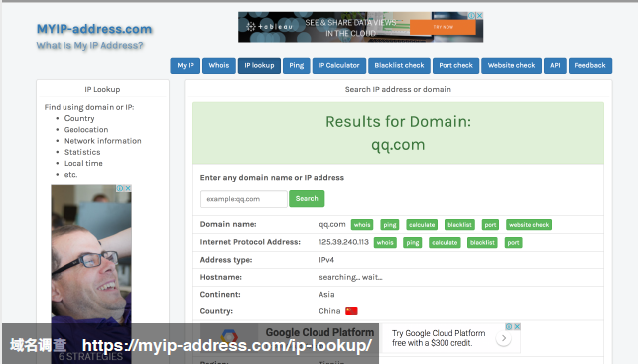
Task: Focus the domain or IP search field
Action: click(244, 199)
